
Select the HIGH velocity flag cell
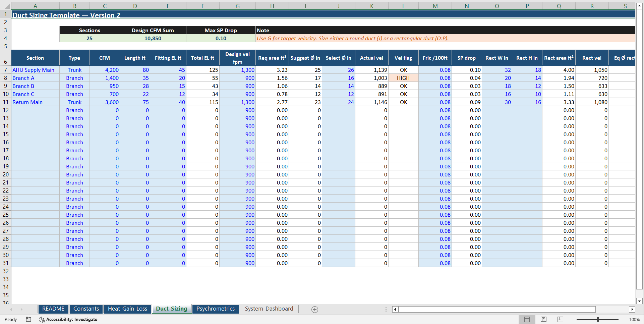pos(403,78)
